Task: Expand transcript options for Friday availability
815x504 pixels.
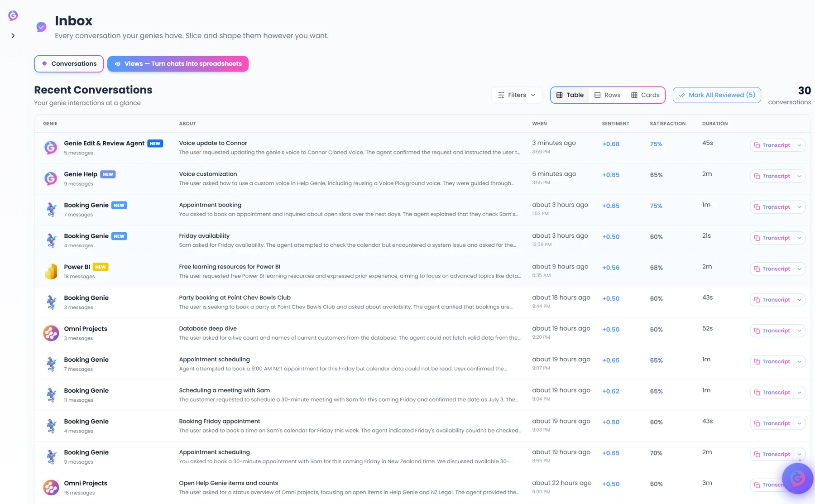Action: click(800, 238)
